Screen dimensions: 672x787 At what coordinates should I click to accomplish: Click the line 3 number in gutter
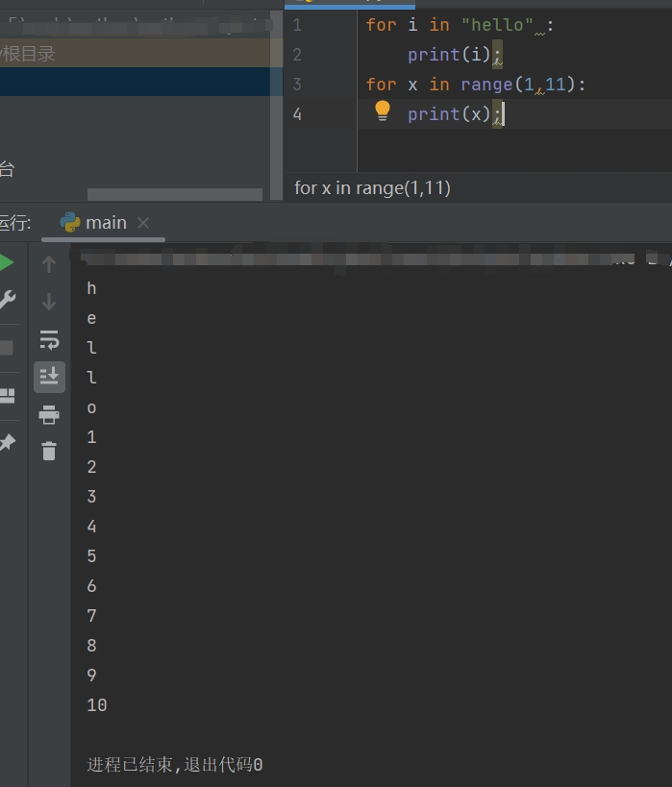click(x=297, y=85)
